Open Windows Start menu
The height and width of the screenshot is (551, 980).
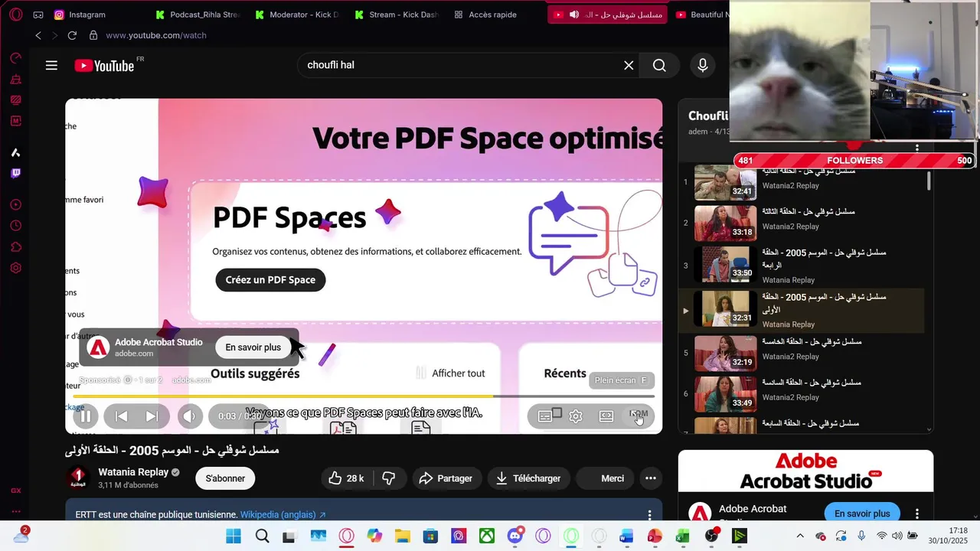coord(234,536)
